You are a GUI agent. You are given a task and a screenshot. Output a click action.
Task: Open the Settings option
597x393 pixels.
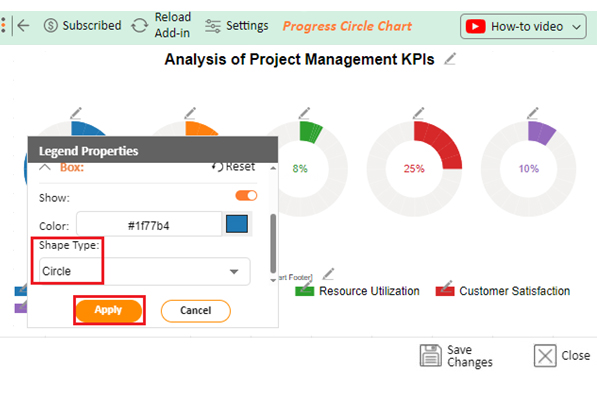click(236, 26)
